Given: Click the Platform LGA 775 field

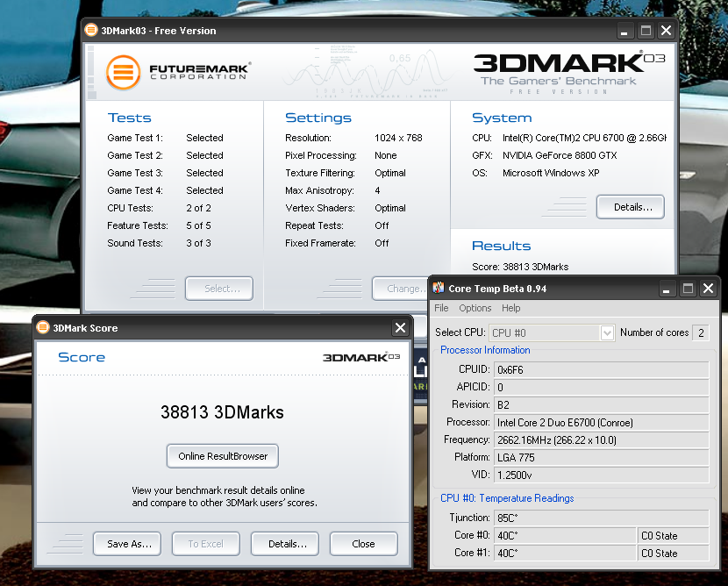Looking at the screenshot, I should pyautogui.click(x=601, y=458).
